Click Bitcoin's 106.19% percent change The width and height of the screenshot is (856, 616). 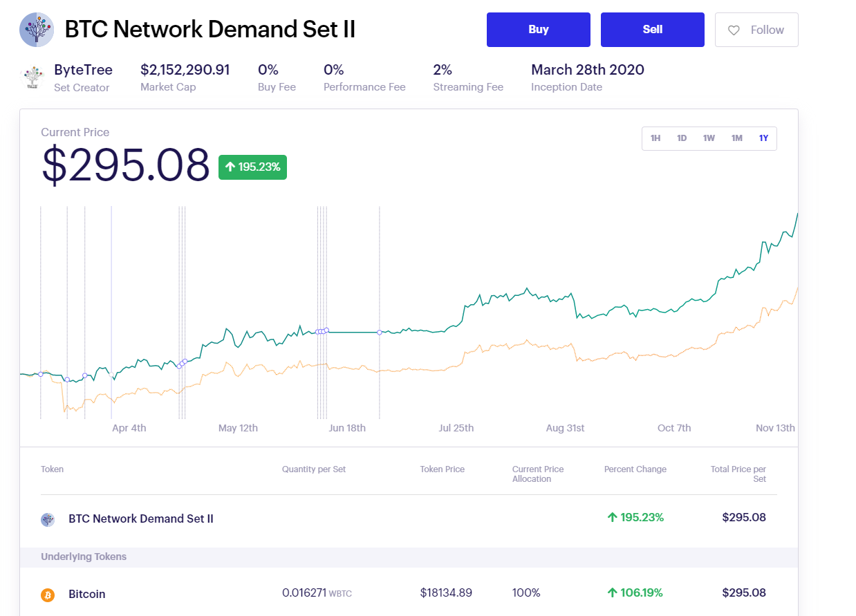pyautogui.click(x=635, y=593)
